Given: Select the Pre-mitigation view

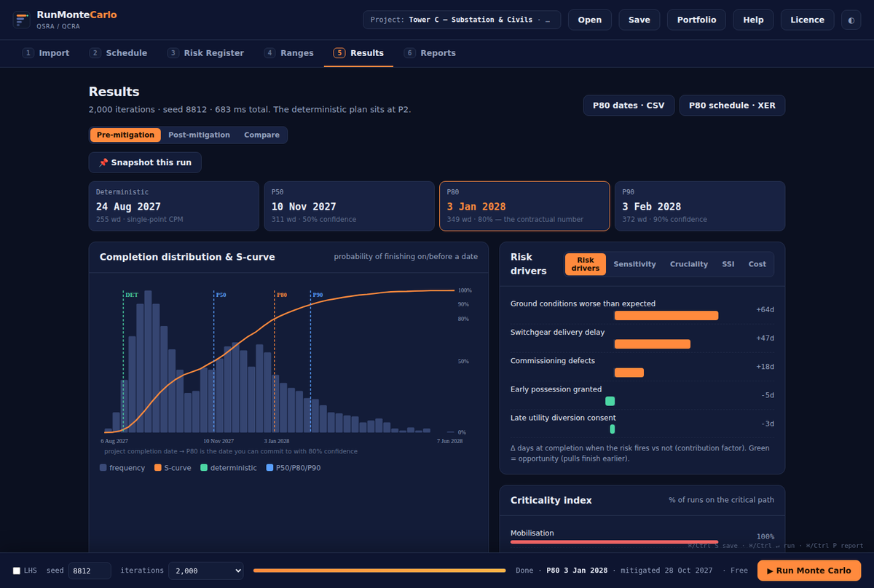Looking at the screenshot, I should [x=125, y=135].
